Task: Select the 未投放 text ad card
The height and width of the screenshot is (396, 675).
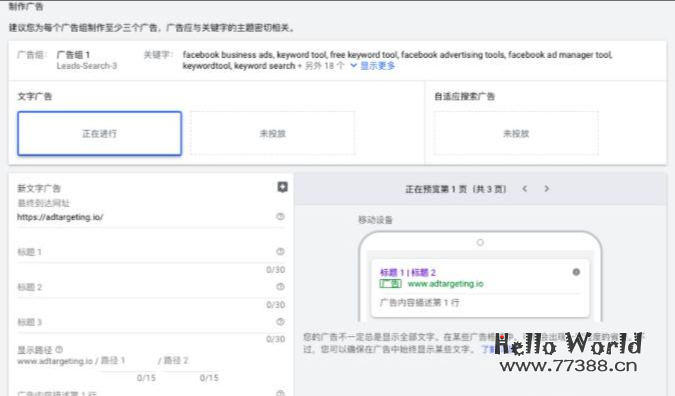Action: tap(272, 133)
